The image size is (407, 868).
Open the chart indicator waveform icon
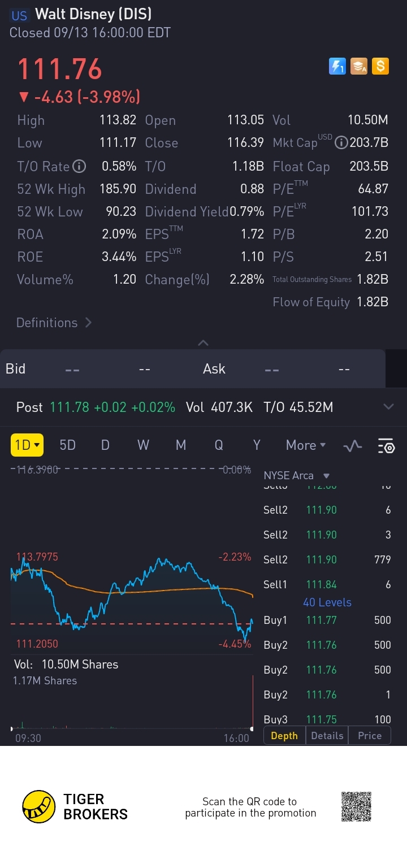tap(353, 446)
